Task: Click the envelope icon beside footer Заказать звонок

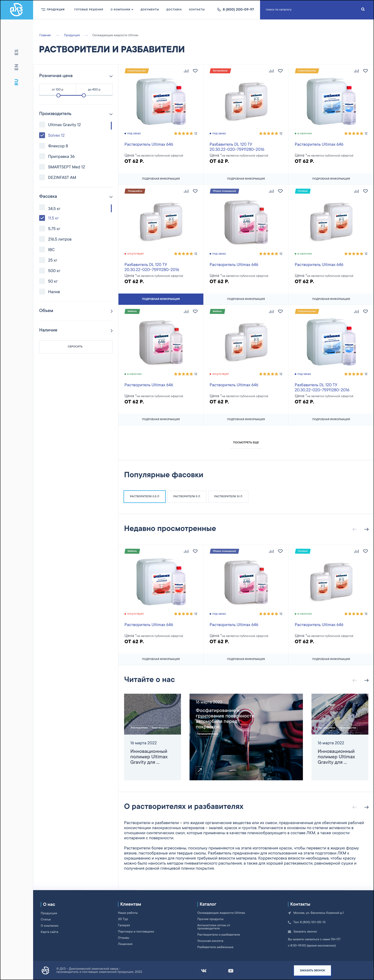Action: (x=289, y=932)
